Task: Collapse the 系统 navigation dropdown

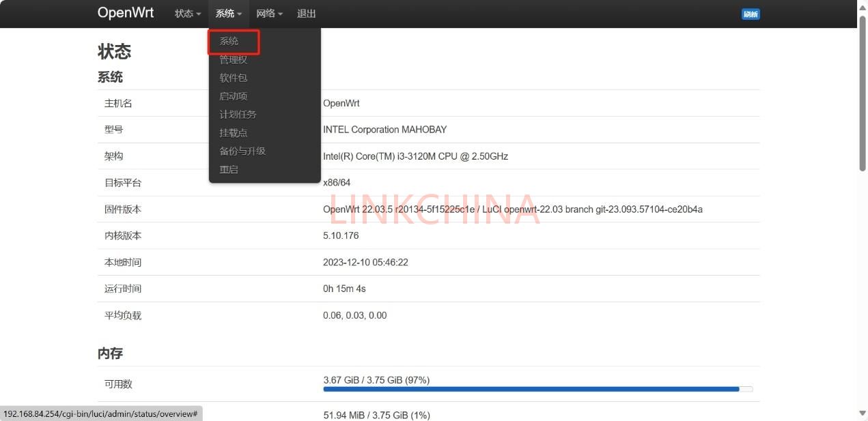Action: [229, 14]
